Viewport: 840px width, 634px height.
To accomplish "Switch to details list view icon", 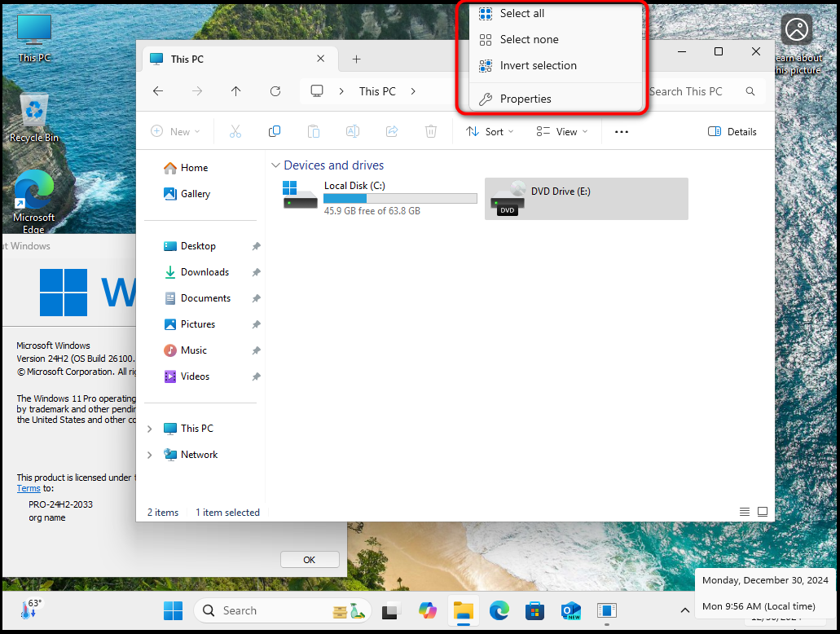I will pyautogui.click(x=744, y=512).
